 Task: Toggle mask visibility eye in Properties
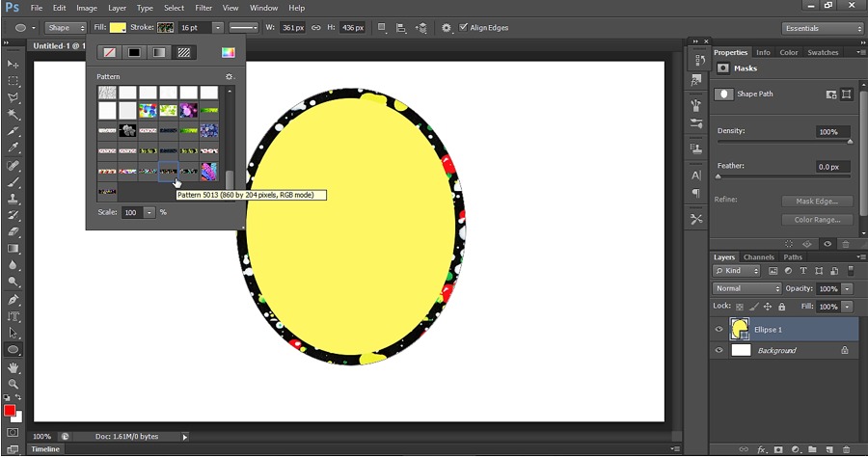point(827,244)
